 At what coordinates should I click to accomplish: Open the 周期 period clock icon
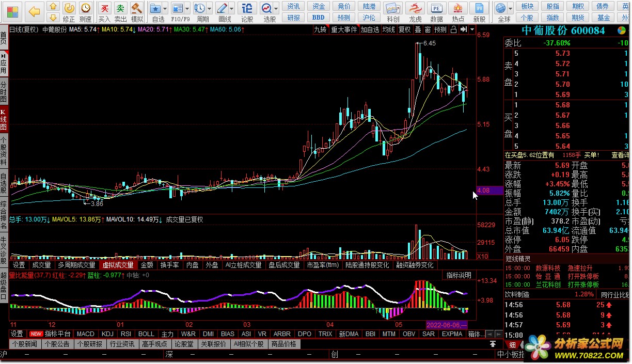tap(200, 8)
